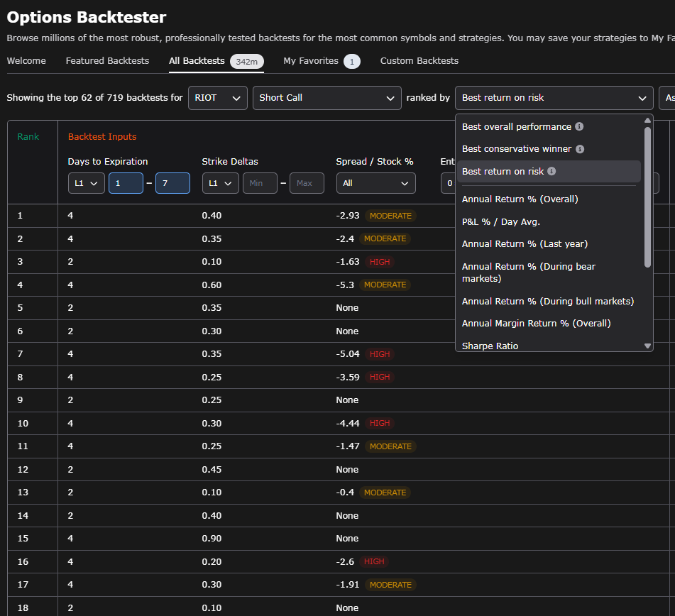Switch to the Featured Backtests tab

pos(107,61)
